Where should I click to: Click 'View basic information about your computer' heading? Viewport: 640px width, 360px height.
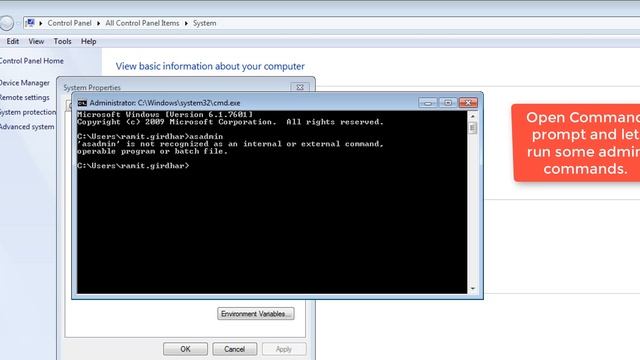(x=210, y=66)
